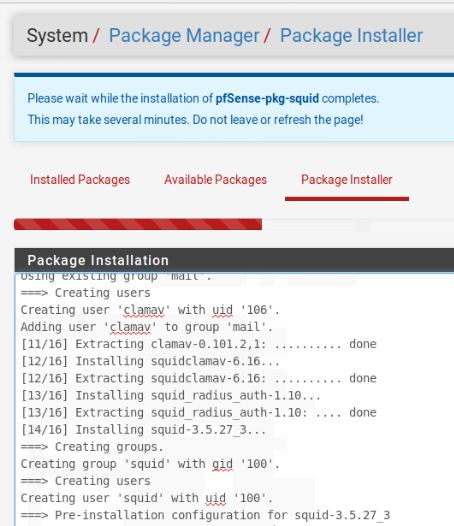
Task: Click the Installing squidclamav-6.16 log line
Action: coord(150,361)
